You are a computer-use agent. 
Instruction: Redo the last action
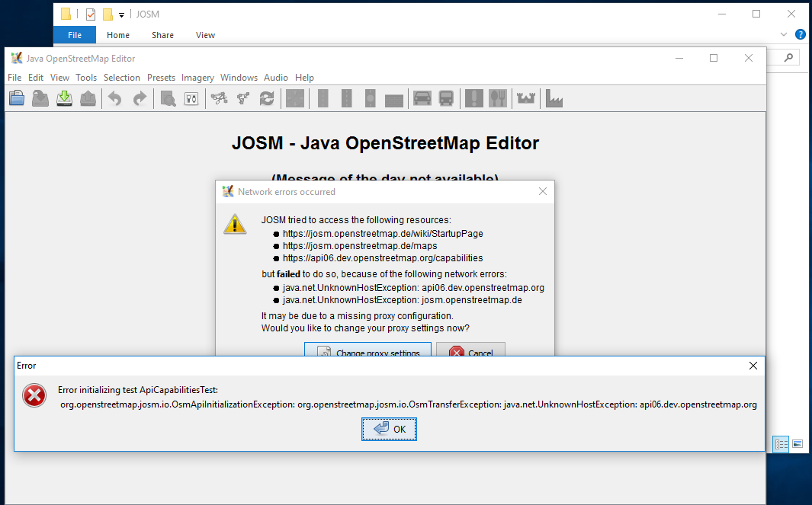(x=138, y=97)
